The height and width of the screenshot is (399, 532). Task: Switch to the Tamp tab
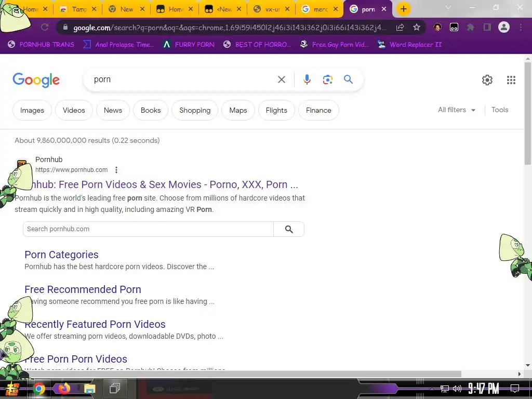tap(78, 9)
